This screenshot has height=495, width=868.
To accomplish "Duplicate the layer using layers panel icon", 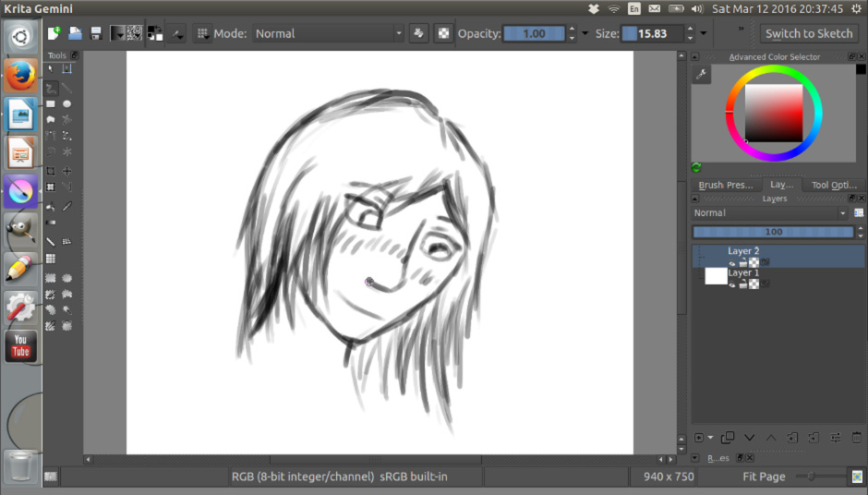I will [x=728, y=437].
